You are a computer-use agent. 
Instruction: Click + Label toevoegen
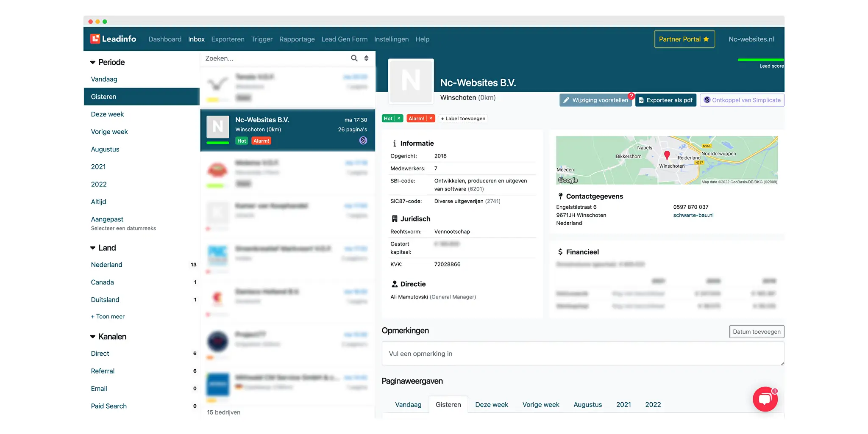click(463, 119)
